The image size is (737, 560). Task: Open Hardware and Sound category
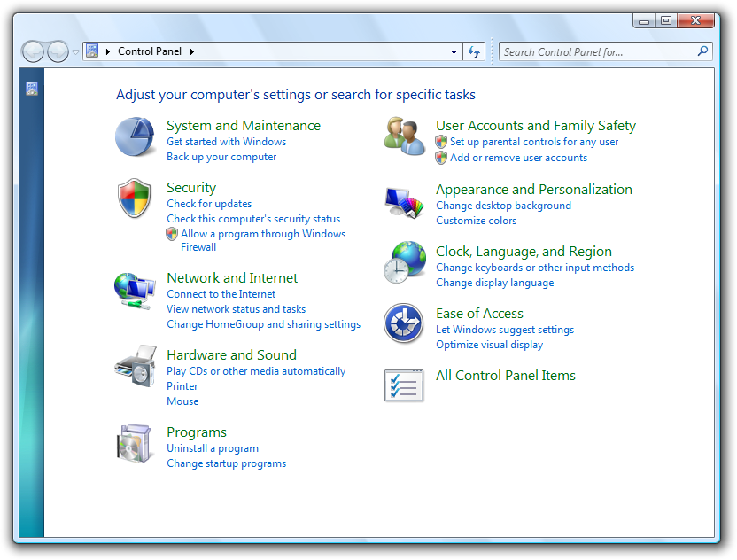pyautogui.click(x=232, y=355)
